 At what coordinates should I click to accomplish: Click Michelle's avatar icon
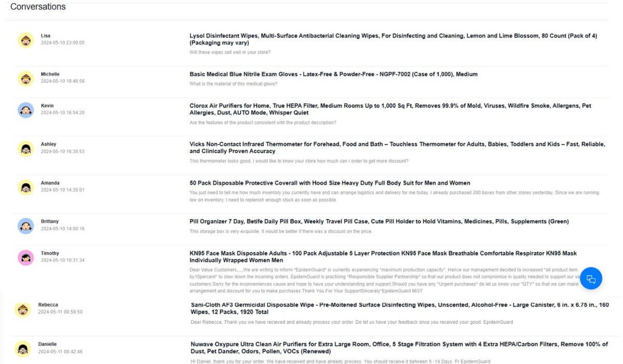pyautogui.click(x=26, y=78)
